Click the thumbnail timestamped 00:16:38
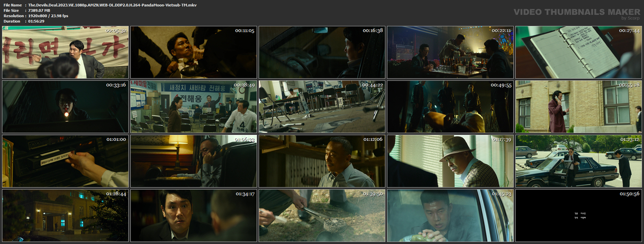This screenshot has width=644, height=244. coord(322,52)
